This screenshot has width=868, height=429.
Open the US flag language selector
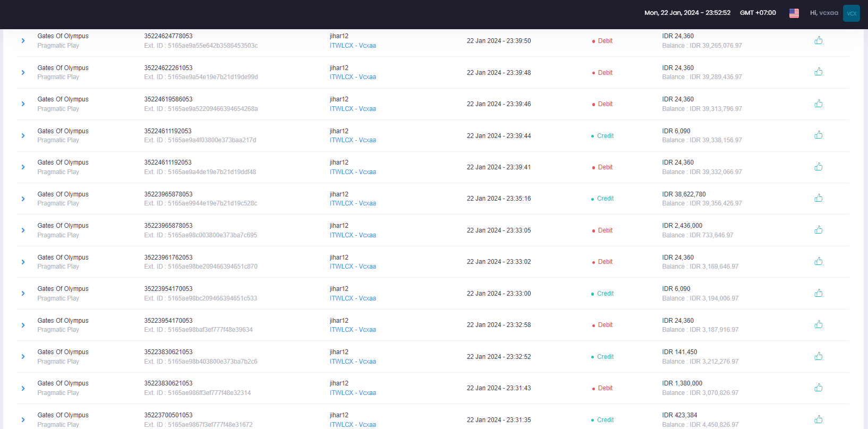coord(794,13)
